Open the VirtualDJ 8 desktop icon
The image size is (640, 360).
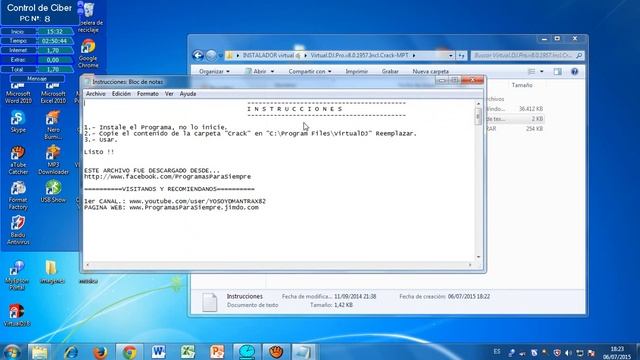coord(17,315)
